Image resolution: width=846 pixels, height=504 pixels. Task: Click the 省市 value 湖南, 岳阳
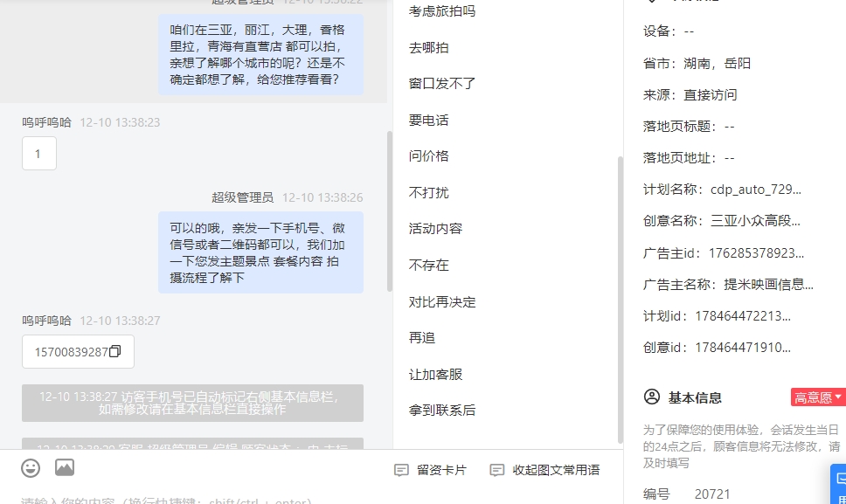point(717,64)
